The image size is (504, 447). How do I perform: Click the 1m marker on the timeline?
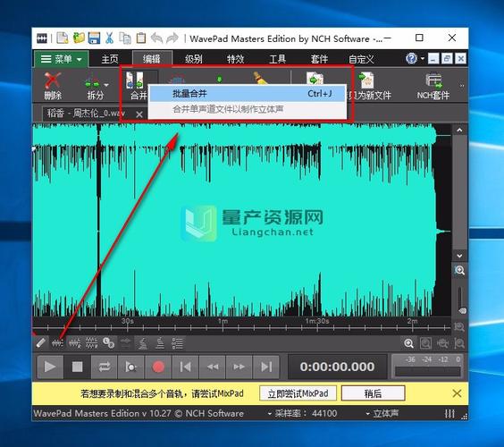coord(223,322)
